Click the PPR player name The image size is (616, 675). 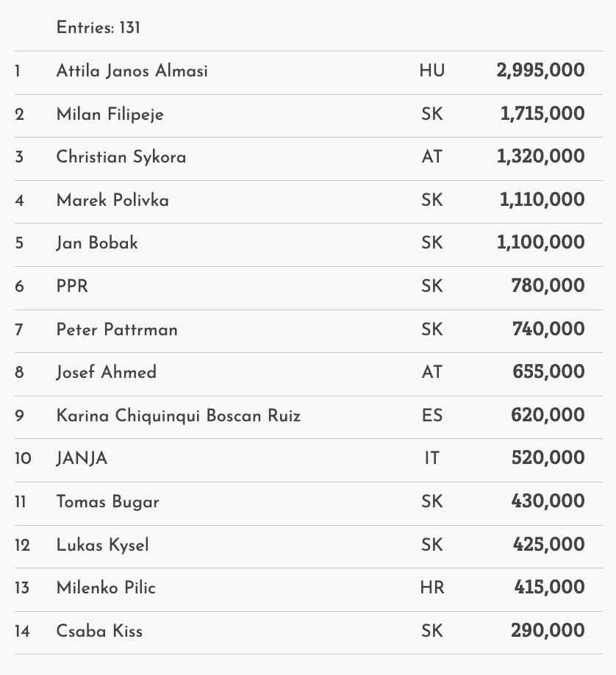[x=72, y=286]
